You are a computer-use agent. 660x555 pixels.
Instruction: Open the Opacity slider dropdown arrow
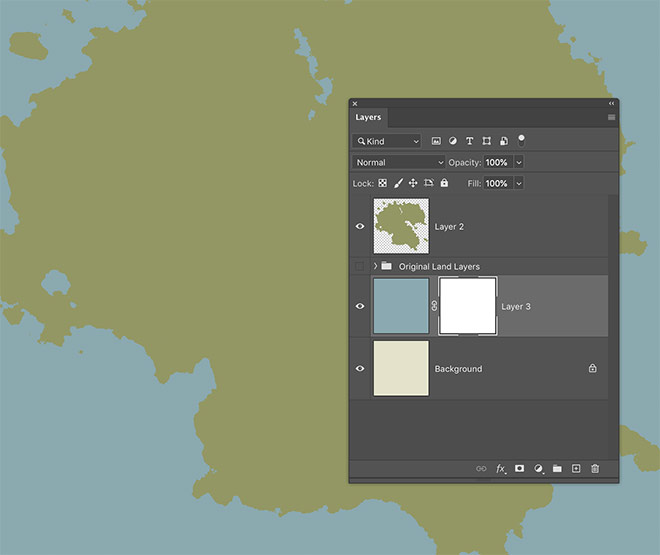tap(519, 162)
